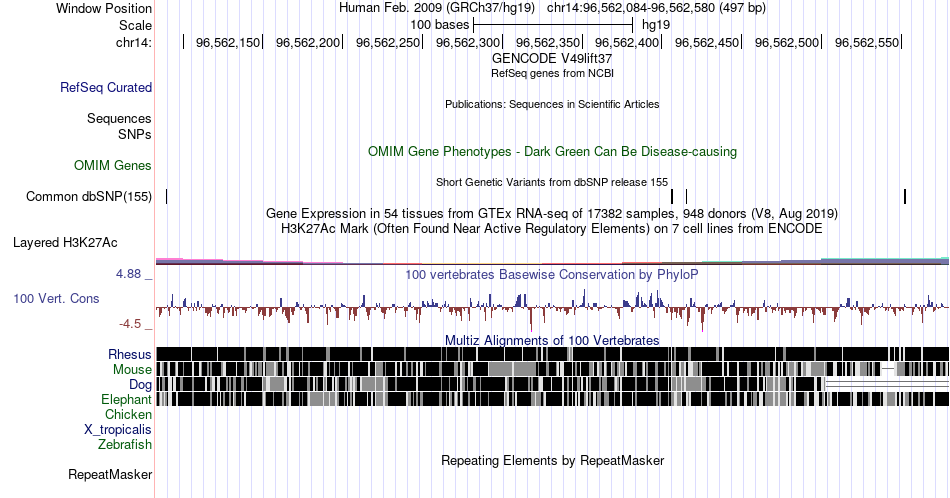Viewport: 950px width, 498px height.
Task: Click Publications: Sequences in Scientific Articles title
Action: (x=552, y=104)
